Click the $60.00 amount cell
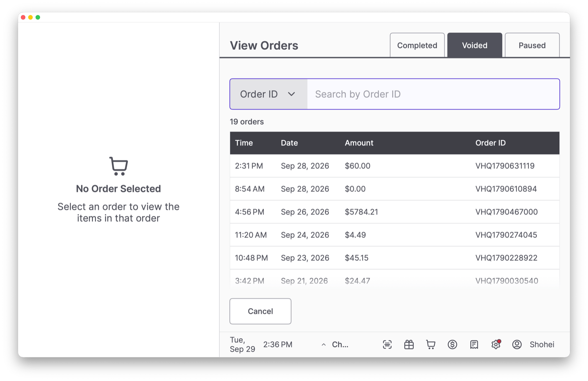The width and height of the screenshot is (588, 381). pos(358,166)
